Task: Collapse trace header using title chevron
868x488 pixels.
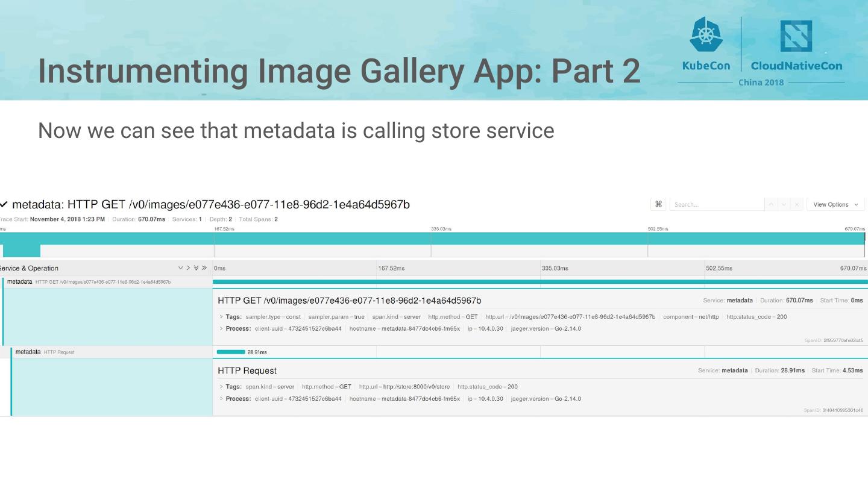Action: pyautogui.click(x=4, y=205)
